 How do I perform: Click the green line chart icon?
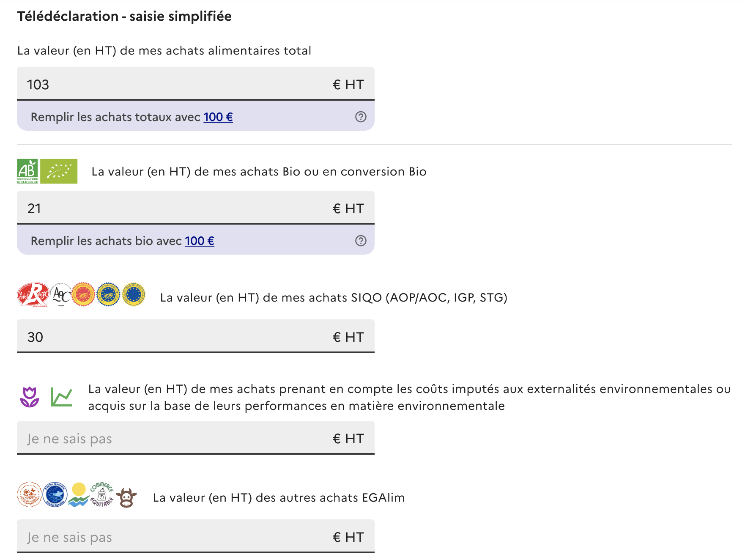tap(62, 397)
